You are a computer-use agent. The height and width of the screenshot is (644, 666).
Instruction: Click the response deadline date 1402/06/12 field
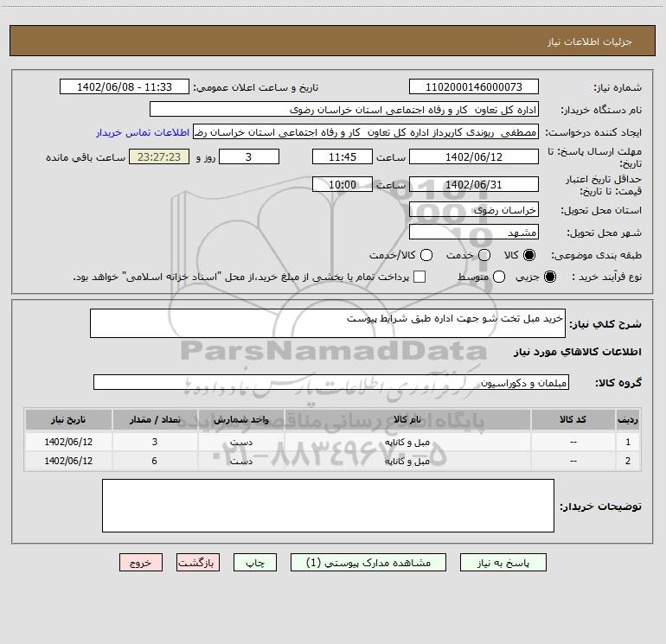pyautogui.click(x=474, y=156)
